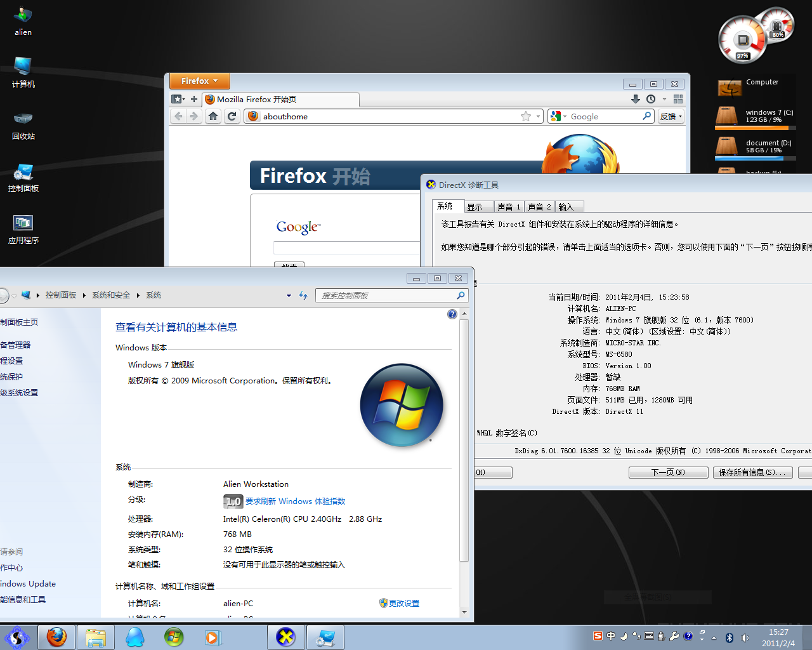Toggle 中 Chinese input mode indicator
The height and width of the screenshot is (650, 812).
click(610, 636)
